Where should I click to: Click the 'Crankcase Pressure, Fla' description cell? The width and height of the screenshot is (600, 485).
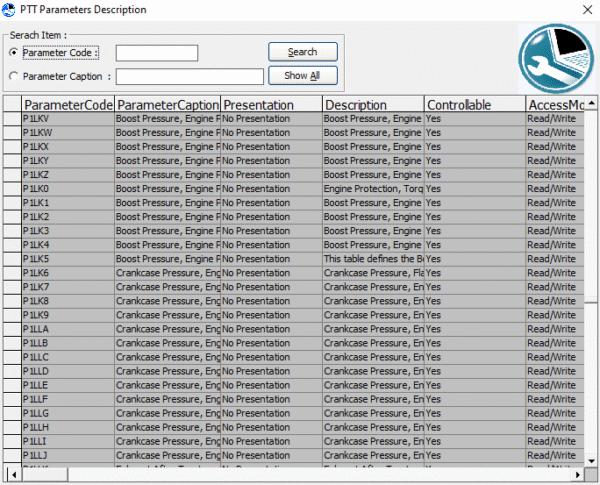point(373,273)
